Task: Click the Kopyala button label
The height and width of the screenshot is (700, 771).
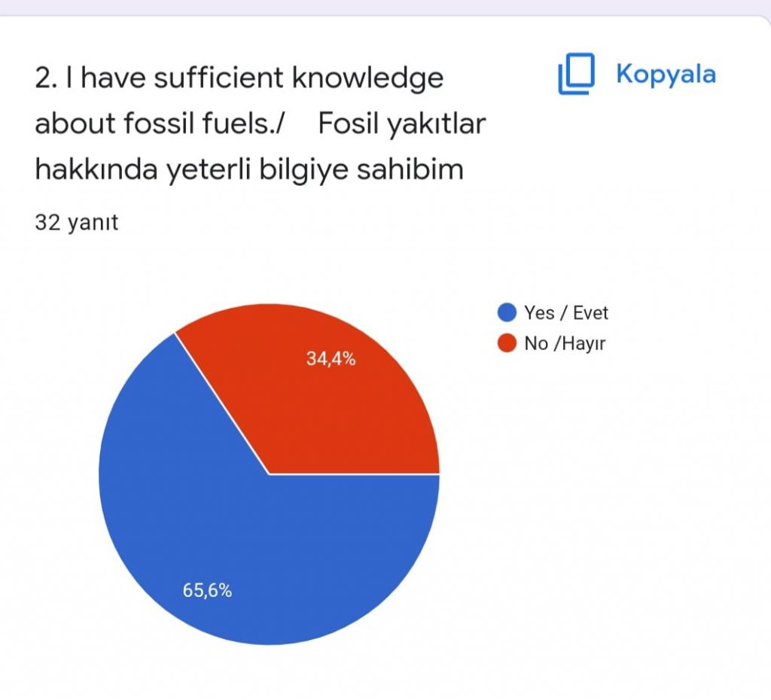Action: tap(666, 75)
